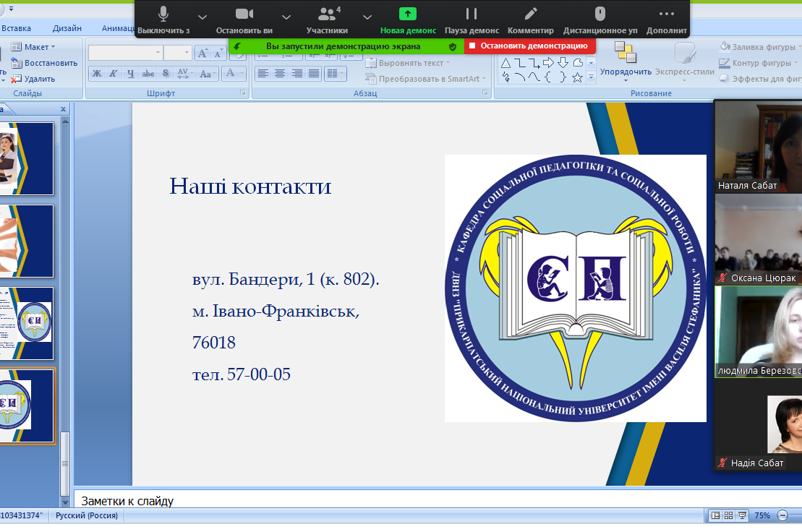
Task: Mute the microphone in Zoom toolbar
Action: (x=163, y=14)
